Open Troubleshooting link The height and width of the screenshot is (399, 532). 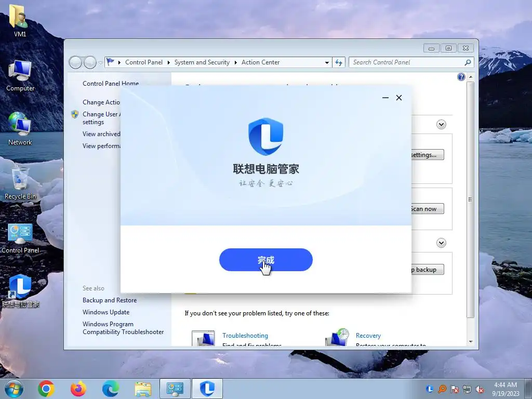[x=245, y=336]
